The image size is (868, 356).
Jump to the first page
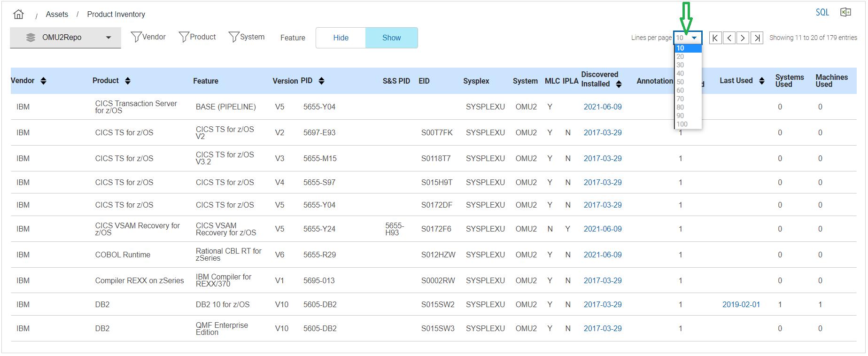click(715, 38)
